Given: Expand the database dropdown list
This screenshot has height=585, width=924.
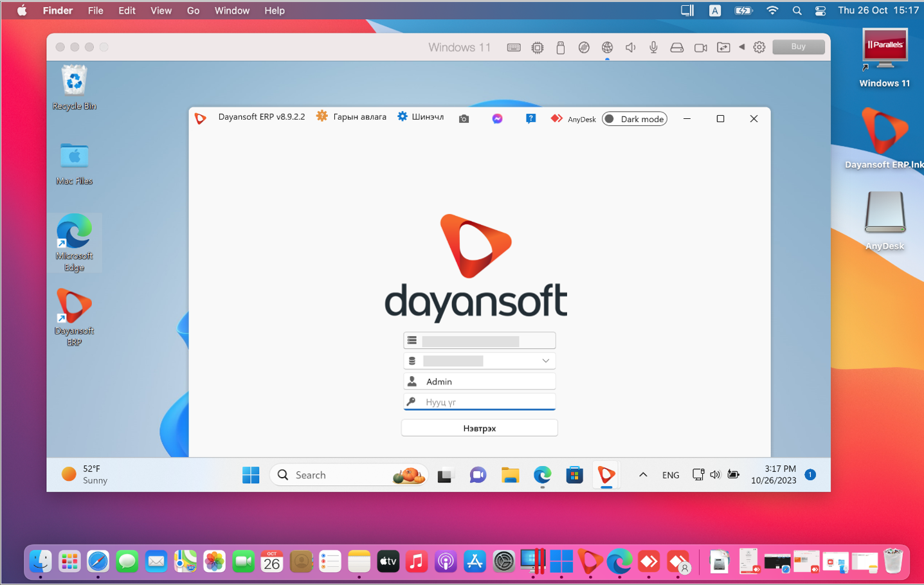Looking at the screenshot, I should click(545, 361).
